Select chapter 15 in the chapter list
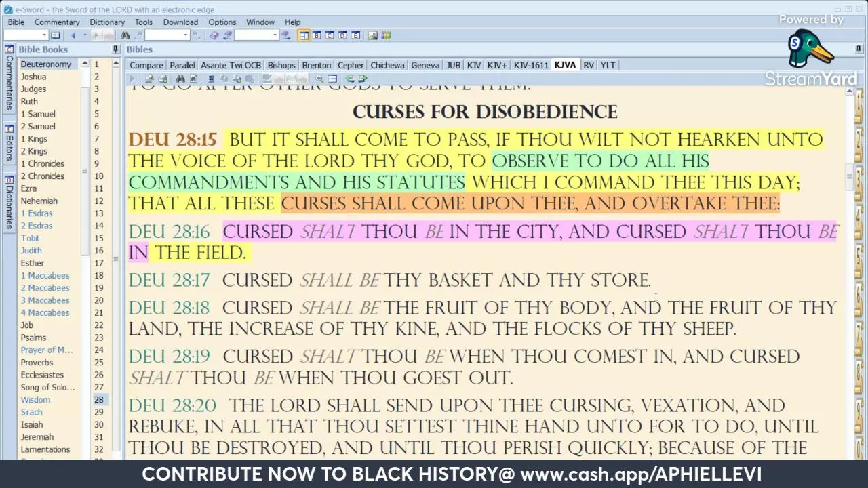The image size is (868, 488). coord(99,238)
